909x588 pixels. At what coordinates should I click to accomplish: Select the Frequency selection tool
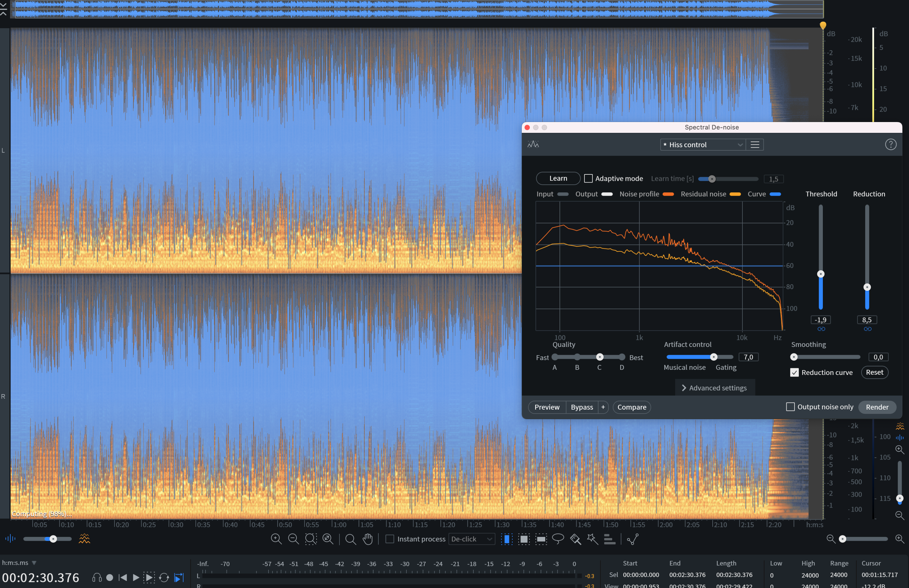click(x=541, y=539)
